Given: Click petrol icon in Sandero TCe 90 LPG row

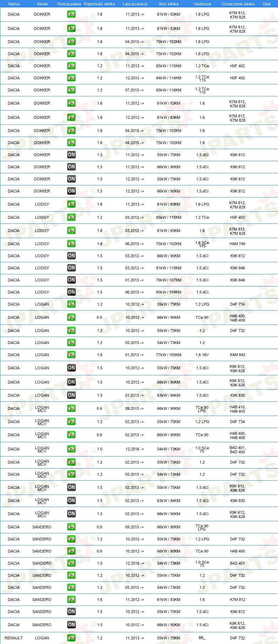Looking at the screenshot, I should point(71,527).
